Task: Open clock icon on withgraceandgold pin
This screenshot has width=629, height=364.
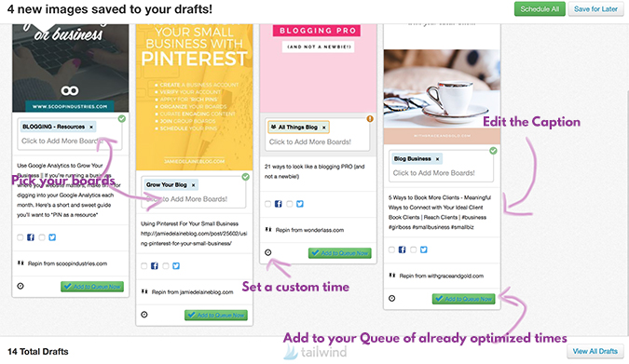Action: coord(392,298)
